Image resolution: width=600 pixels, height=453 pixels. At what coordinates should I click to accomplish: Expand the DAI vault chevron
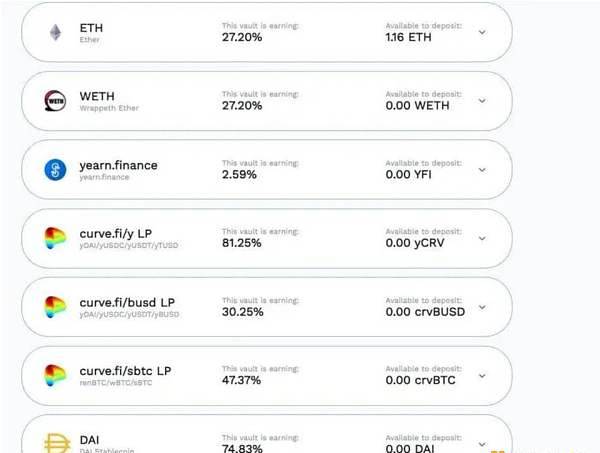pyautogui.click(x=482, y=444)
